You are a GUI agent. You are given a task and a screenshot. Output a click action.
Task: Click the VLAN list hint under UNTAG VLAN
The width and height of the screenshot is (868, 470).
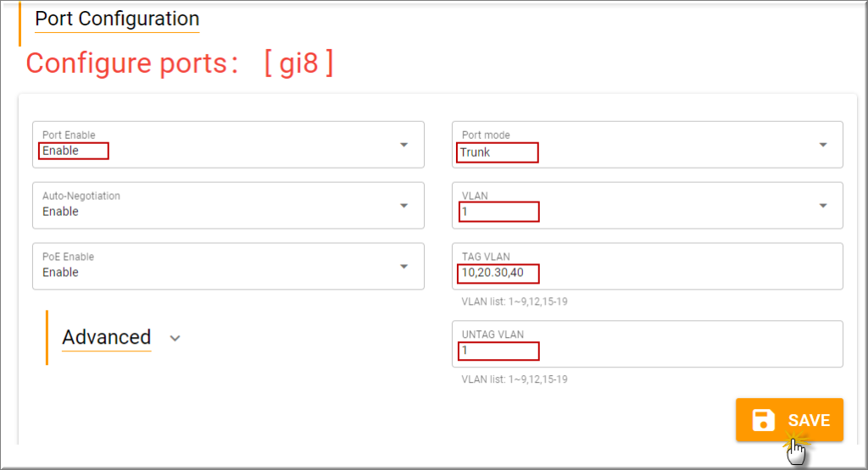pyautogui.click(x=515, y=379)
